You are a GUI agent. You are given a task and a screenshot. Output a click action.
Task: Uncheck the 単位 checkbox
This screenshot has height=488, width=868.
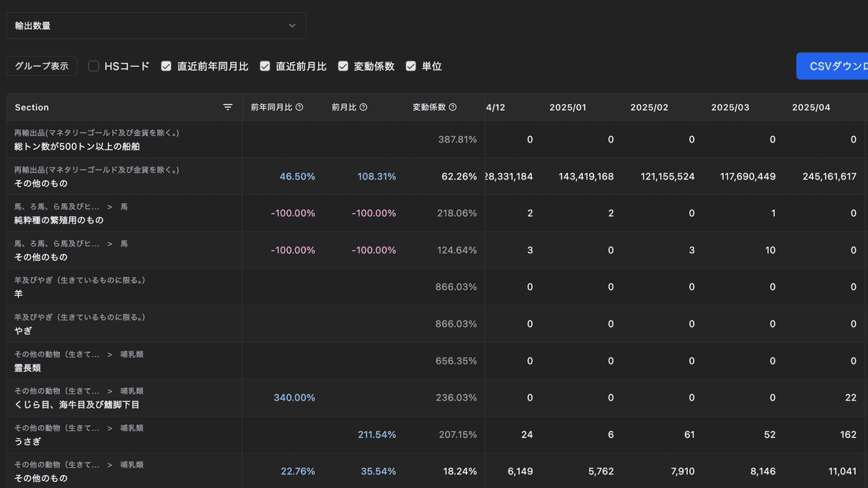coord(411,66)
